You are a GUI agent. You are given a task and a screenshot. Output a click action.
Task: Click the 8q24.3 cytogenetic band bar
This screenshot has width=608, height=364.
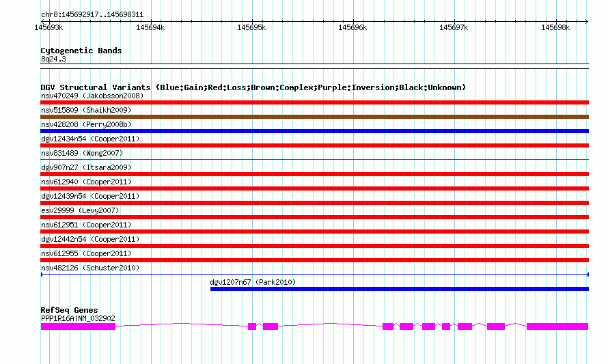(314, 66)
